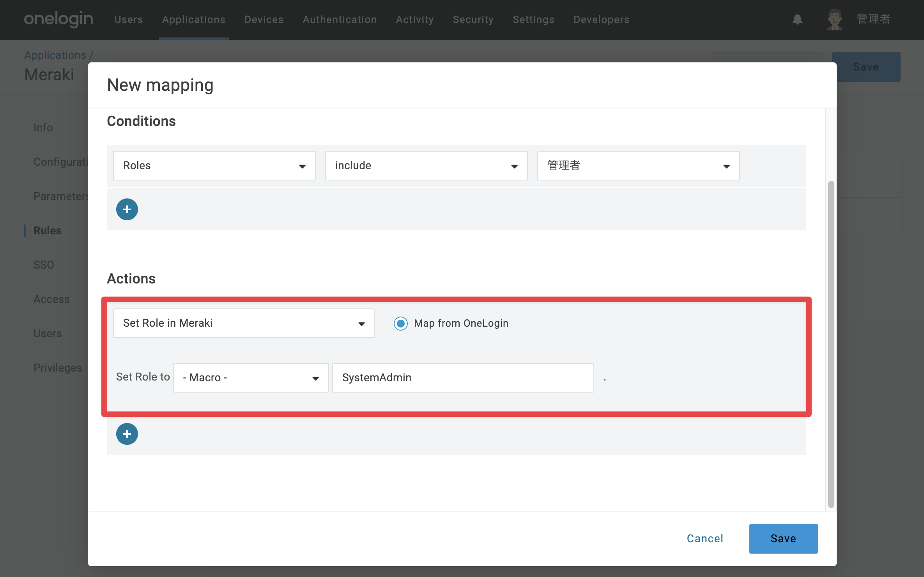Open the 管理者 role value dropdown

pyautogui.click(x=639, y=166)
